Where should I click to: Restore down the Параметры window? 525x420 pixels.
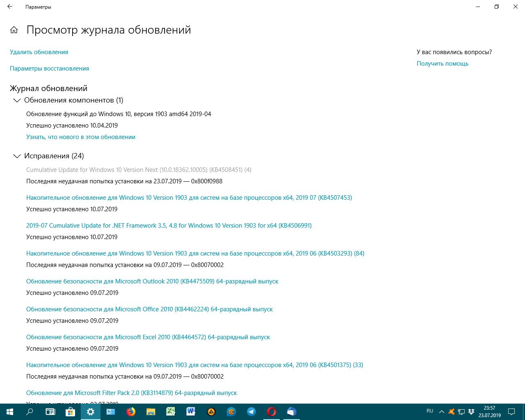pyautogui.click(x=497, y=7)
